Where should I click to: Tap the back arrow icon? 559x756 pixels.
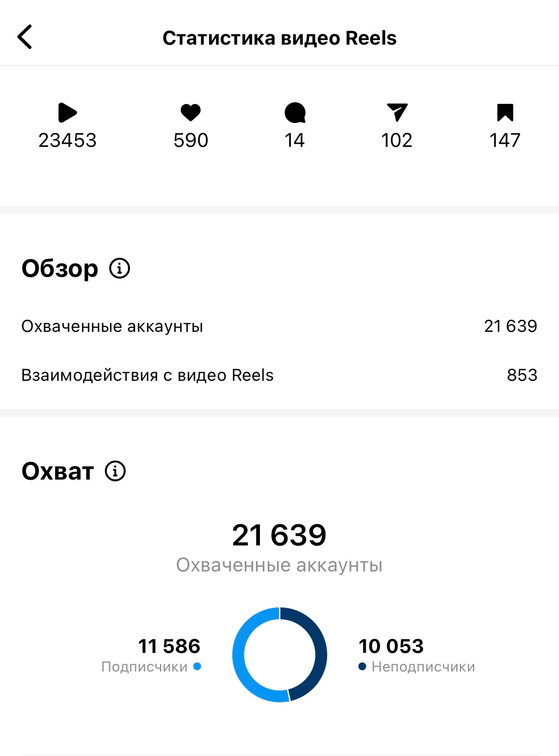tap(25, 37)
